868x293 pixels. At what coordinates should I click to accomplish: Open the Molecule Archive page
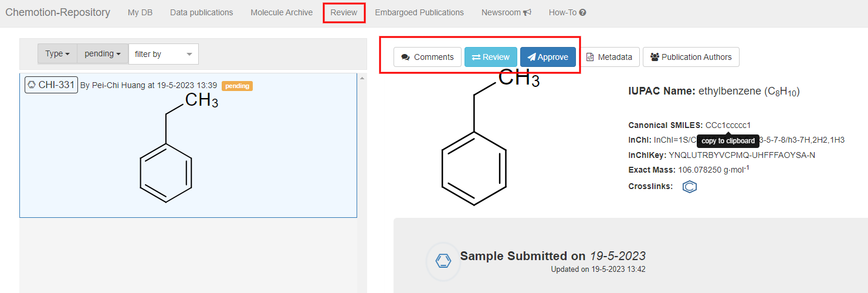tap(282, 12)
